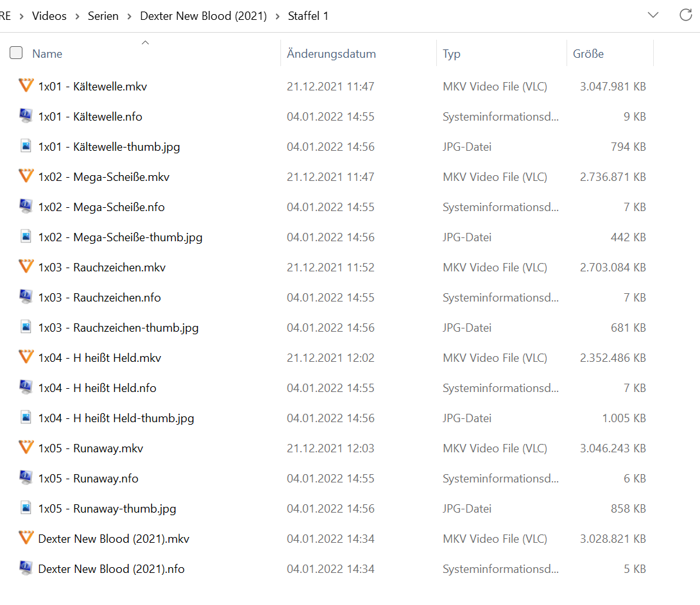
Task: Select file name 1x04 - H heißt Held-thumb.jpg
Action: coord(116,418)
